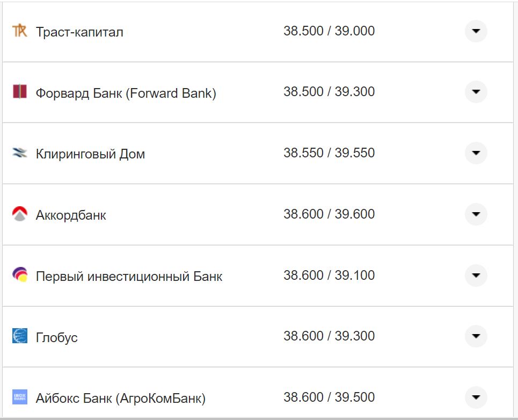Expand Аккордбанк additional information

(x=476, y=214)
